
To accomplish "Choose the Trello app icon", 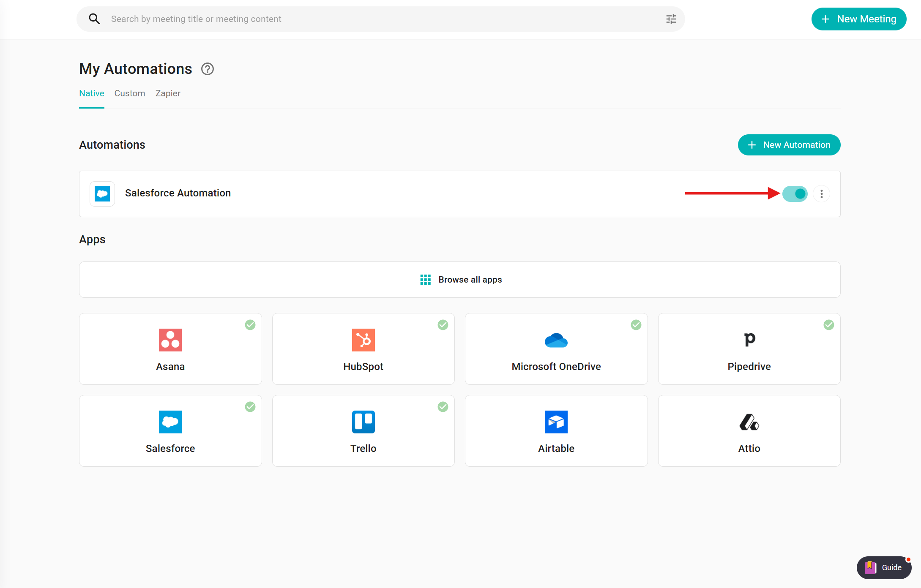I will pos(363,422).
